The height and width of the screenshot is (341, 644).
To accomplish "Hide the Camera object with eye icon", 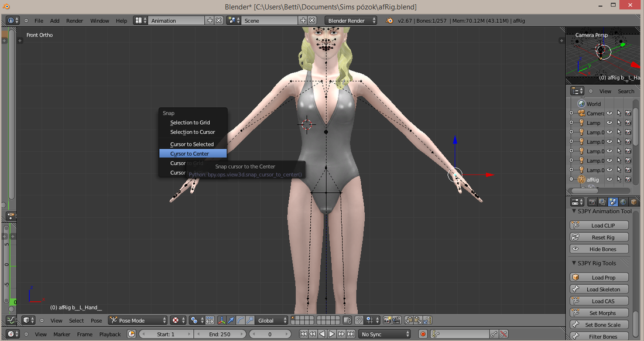I will [x=609, y=114].
